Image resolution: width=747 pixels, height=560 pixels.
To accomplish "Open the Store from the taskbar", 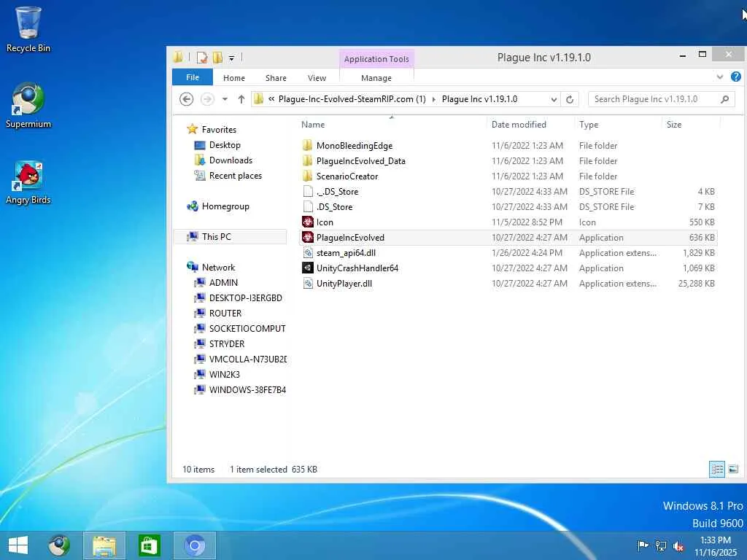I will [x=149, y=545].
